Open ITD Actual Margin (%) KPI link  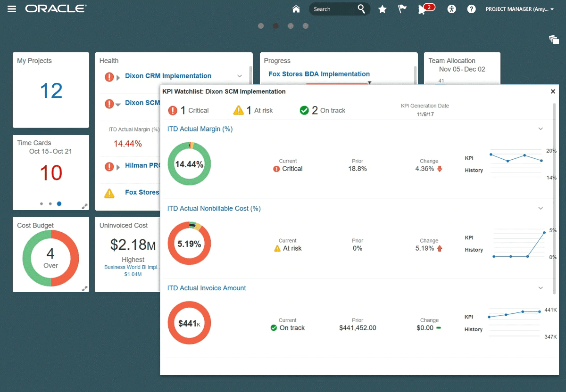[200, 129]
